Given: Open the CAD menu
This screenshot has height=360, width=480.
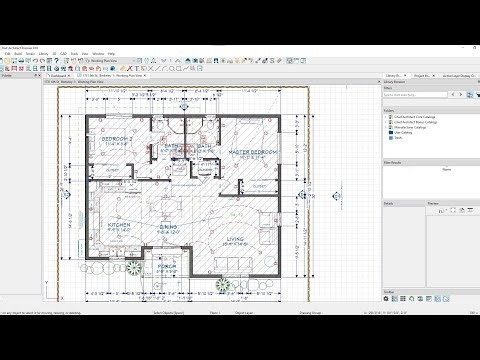Looking at the screenshot, I should point(63,54).
